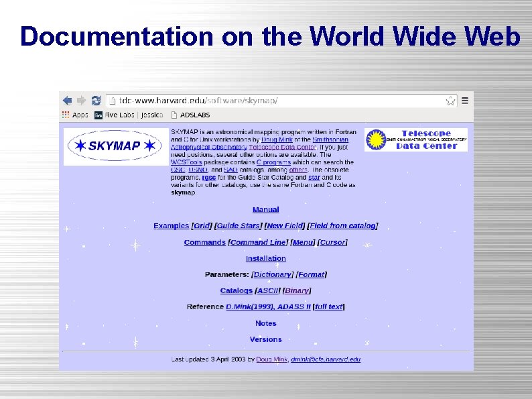
Task: Open the parameters Dictionary link
Action: tap(273, 274)
